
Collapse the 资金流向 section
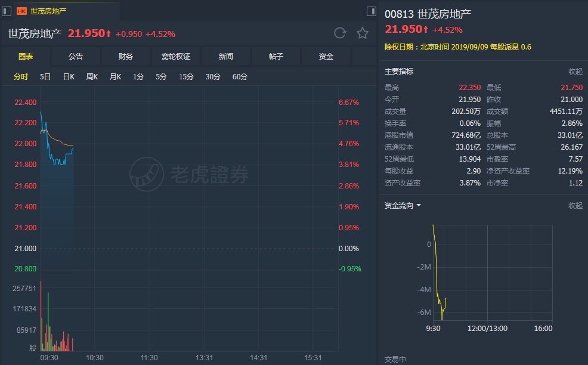[575, 206]
